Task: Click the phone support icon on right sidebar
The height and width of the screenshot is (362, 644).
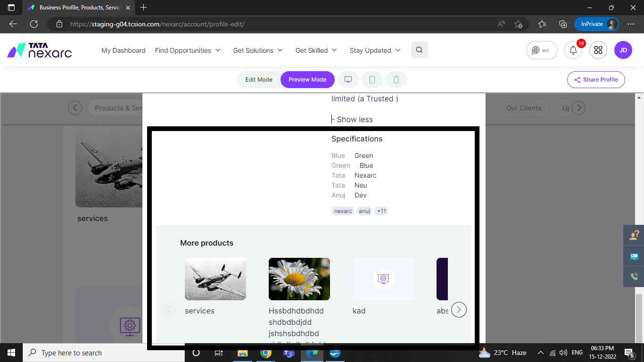Action: pyautogui.click(x=634, y=277)
